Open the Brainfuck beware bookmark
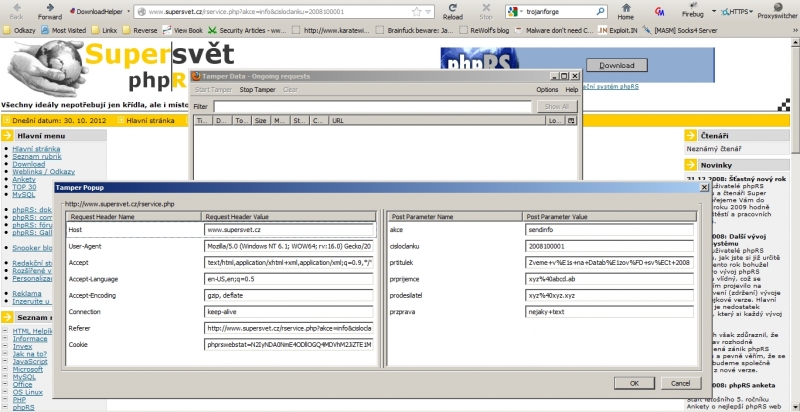800x412 pixels. coord(414,30)
